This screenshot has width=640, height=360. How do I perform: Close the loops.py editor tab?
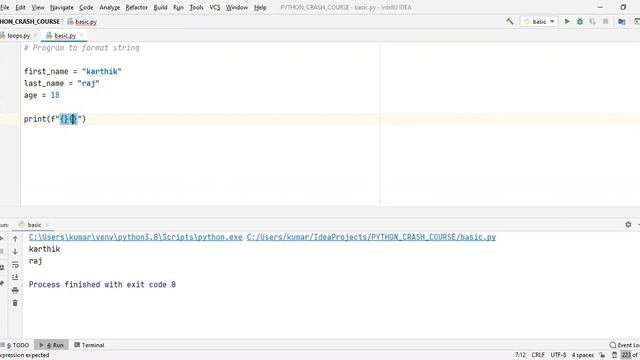click(35, 36)
